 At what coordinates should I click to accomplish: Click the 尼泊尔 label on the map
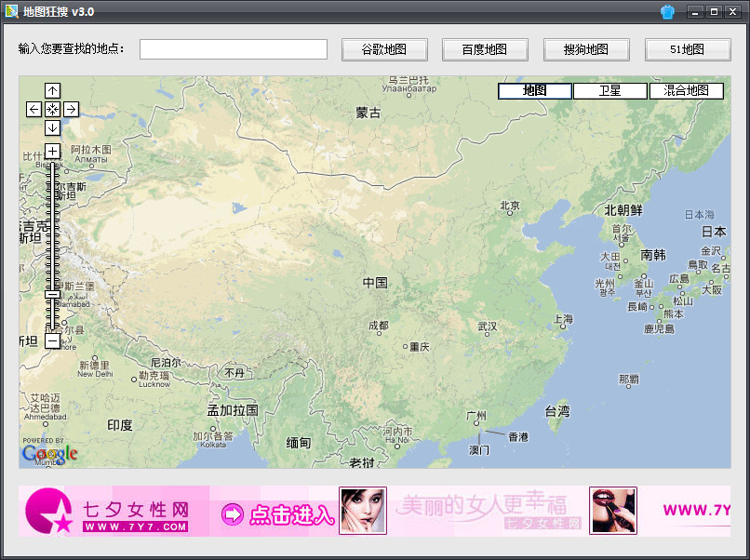click(166, 363)
